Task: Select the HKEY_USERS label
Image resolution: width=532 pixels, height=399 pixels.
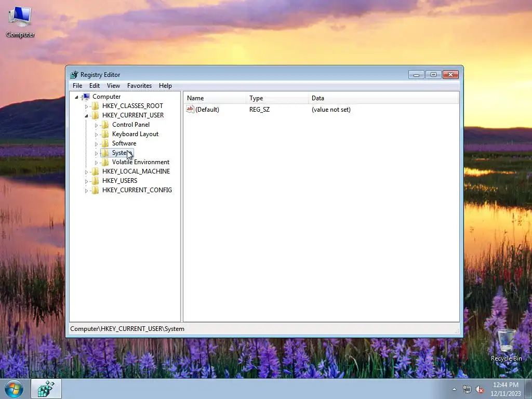Action: [x=120, y=180]
